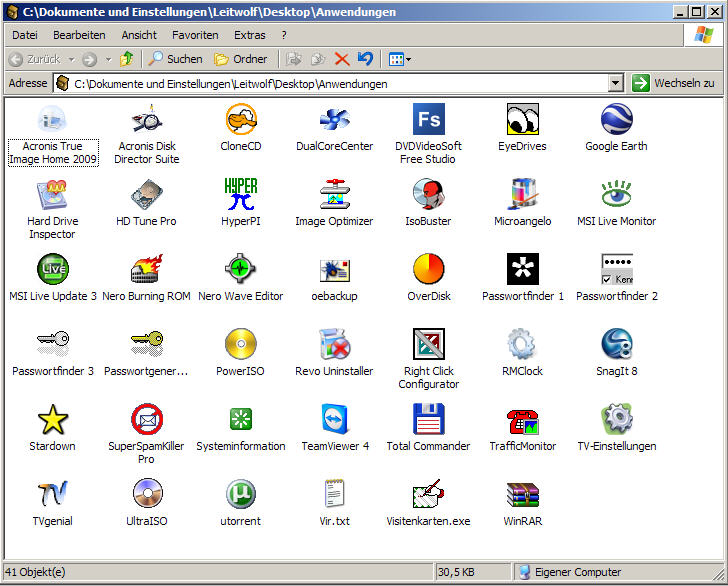The height and width of the screenshot is (586, 728).
Task: Open the Favoriten menu
Action: 195,35
